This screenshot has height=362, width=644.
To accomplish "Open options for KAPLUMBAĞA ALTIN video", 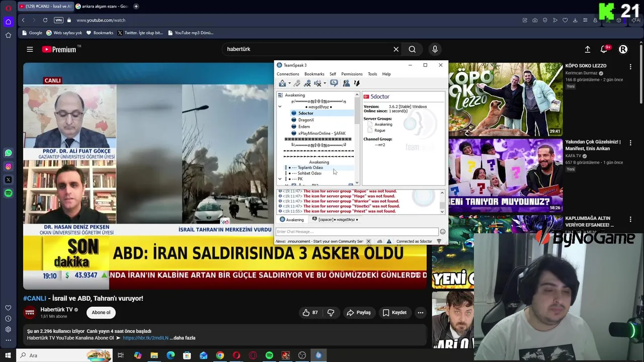I will [630, 219].
